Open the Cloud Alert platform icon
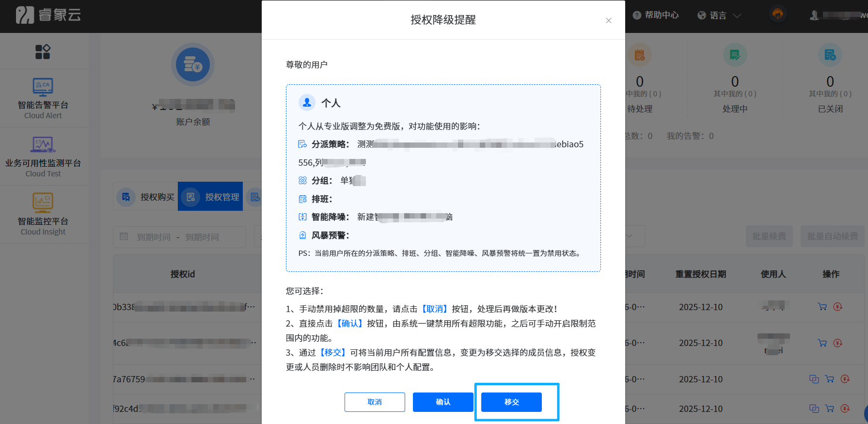 click(x=43, y=87)
